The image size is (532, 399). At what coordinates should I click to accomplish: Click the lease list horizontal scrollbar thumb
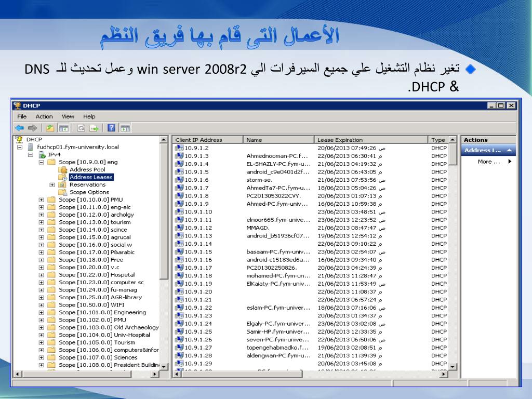241,374
